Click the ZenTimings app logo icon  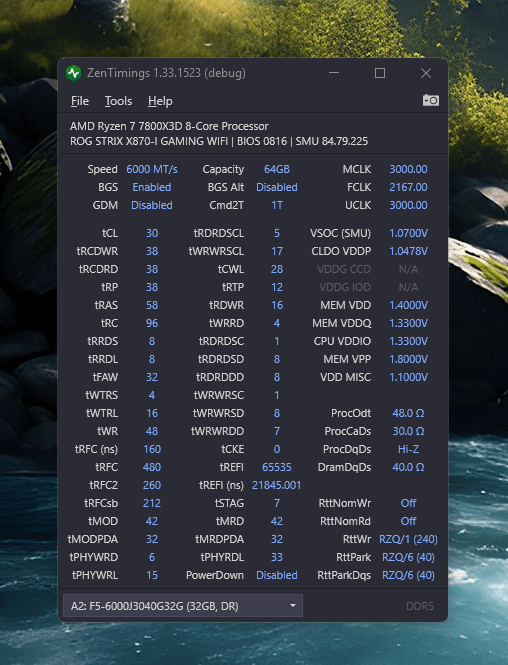[x=74, y=73]
